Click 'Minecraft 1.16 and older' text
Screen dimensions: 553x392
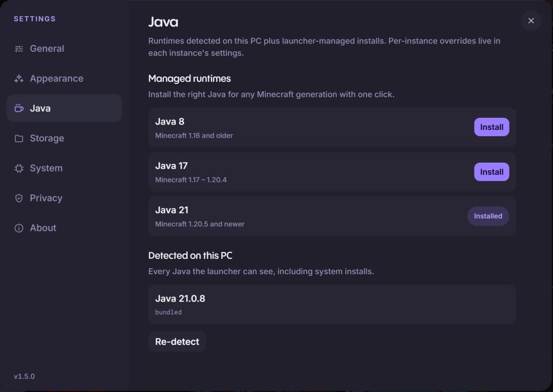tap(194, 136)
